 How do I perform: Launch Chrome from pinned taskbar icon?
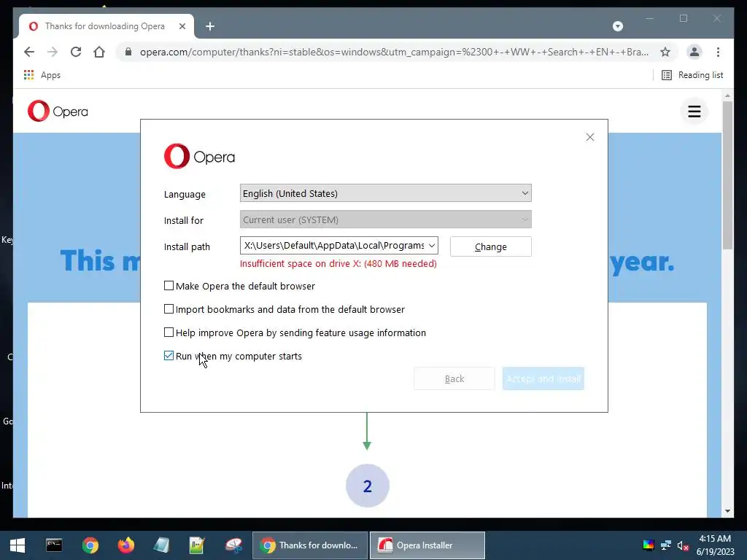coord(90,545)
